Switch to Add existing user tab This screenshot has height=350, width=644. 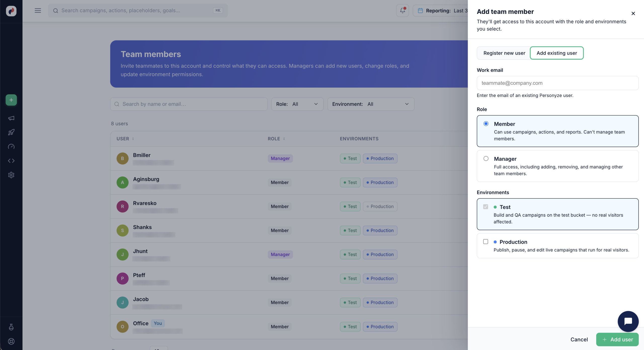tap(557, 53)
